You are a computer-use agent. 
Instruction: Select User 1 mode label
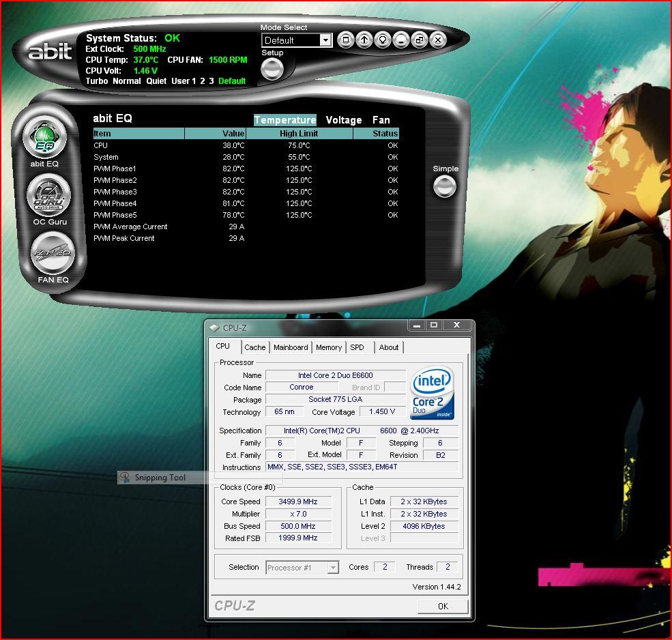click(184, 81)
